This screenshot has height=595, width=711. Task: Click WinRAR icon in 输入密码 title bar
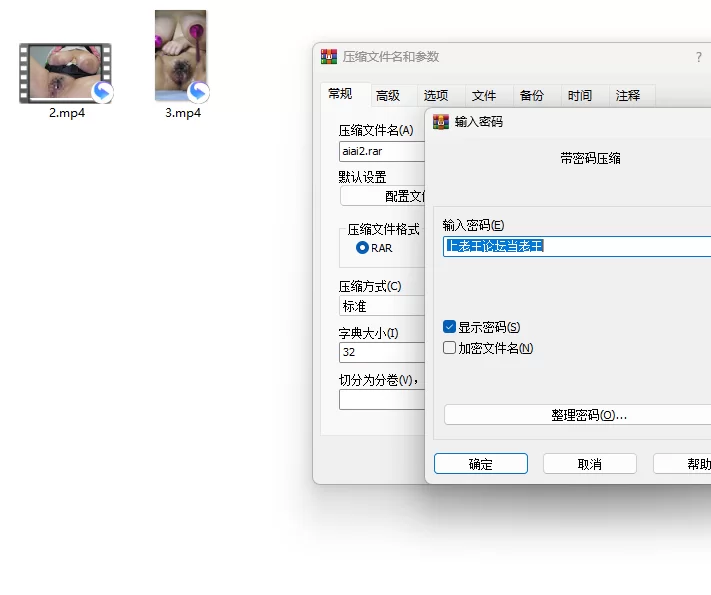[441, 122]
